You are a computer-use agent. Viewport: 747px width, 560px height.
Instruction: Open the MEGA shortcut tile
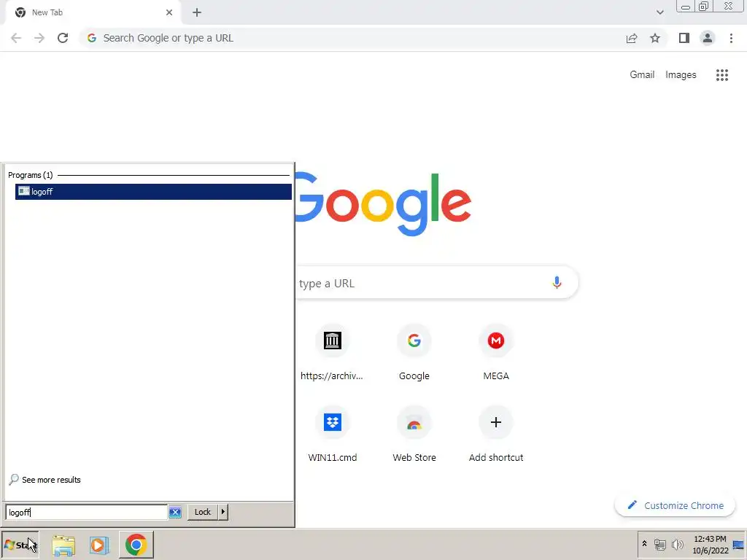pyautogui.click(x=496, y=353)
